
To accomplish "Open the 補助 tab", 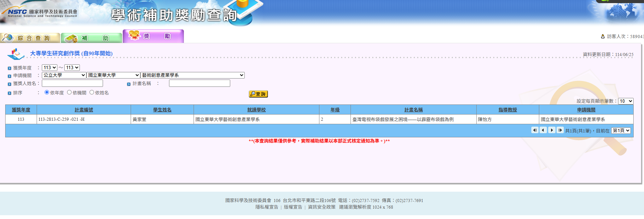I will coord(92,38).
